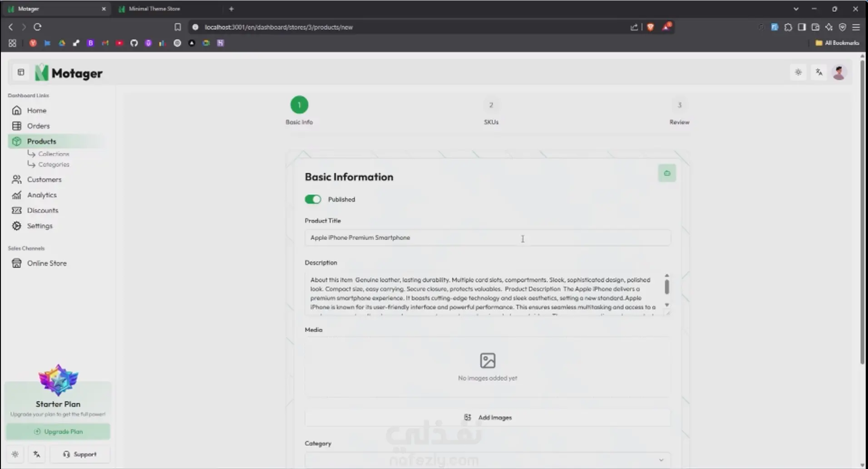Click the share icon in the address bar
This screenshot has height=469, width=868.
pyautogui.click(x=634, y=27)
